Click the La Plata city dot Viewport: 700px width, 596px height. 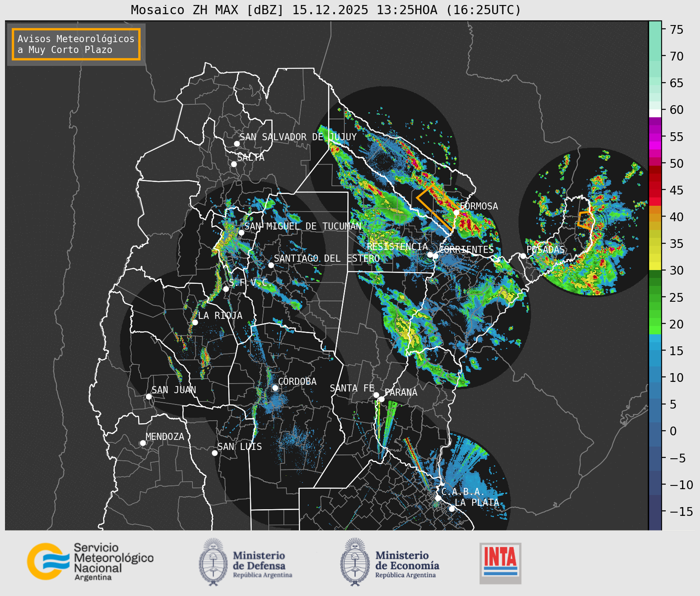coord(452,508)
